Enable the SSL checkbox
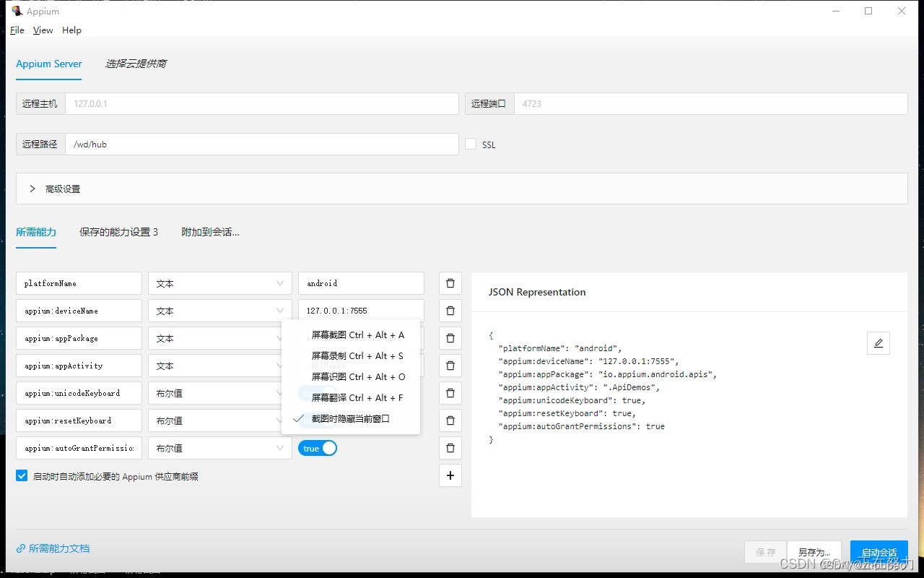This screenshot has width=924, height=578. click(x=471, y=144)
